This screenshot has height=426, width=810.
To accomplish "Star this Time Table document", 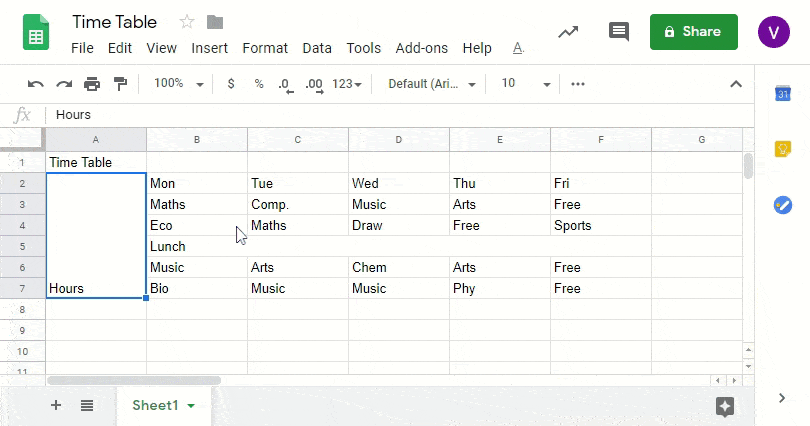I will click(x=187, y=22).
